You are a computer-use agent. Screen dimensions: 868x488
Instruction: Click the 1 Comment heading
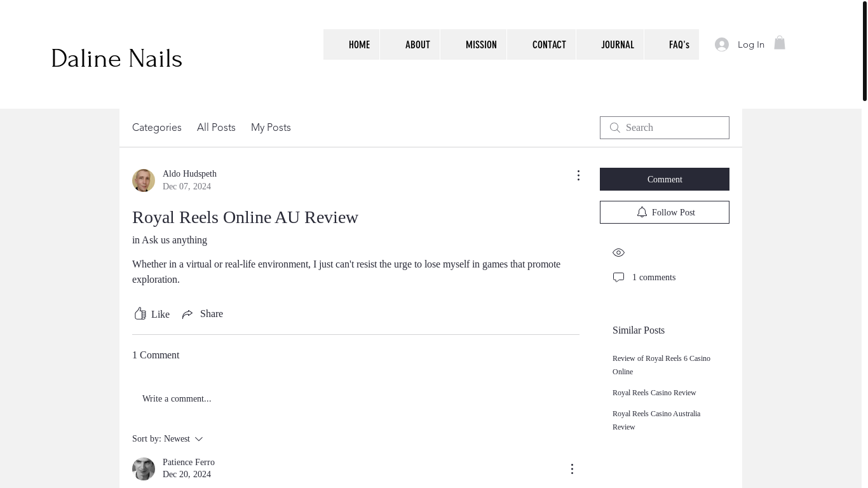pyautogui.click(x=156, y=355)
